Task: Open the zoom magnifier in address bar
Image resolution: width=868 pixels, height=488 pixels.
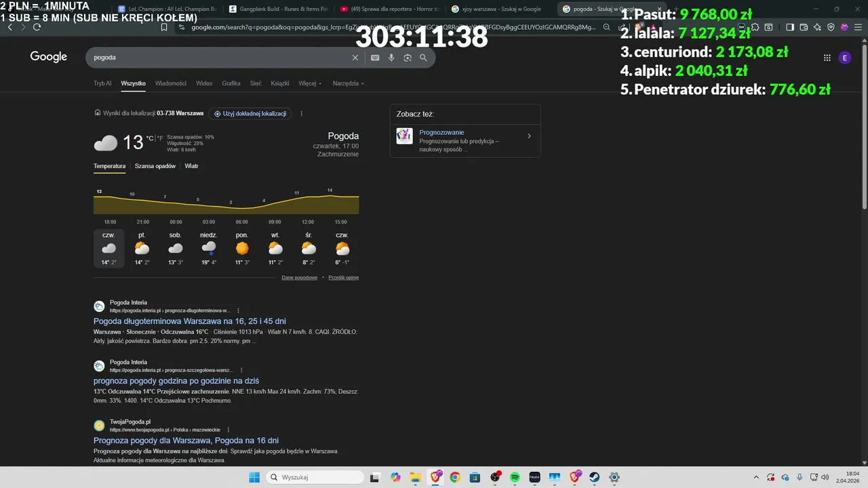Action: point(606,27)
